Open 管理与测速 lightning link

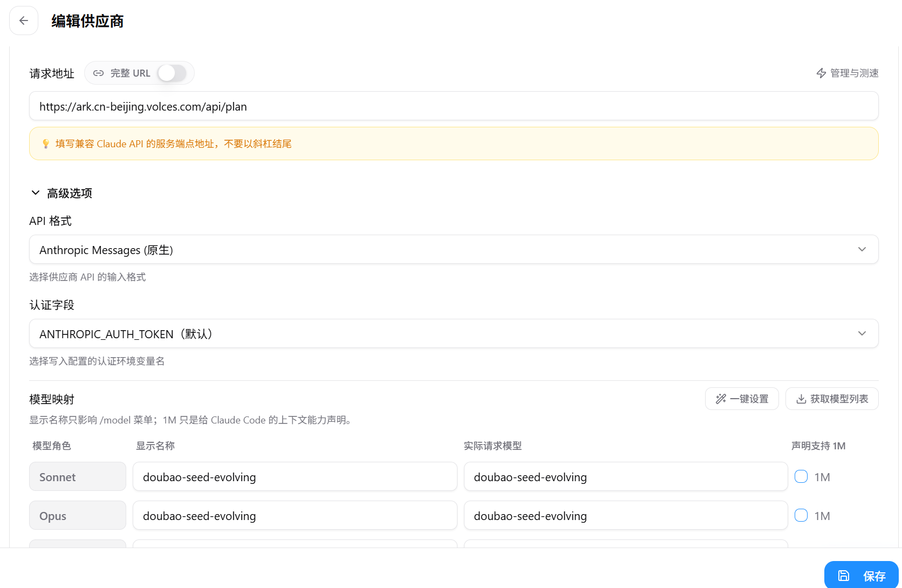[847, 73]
